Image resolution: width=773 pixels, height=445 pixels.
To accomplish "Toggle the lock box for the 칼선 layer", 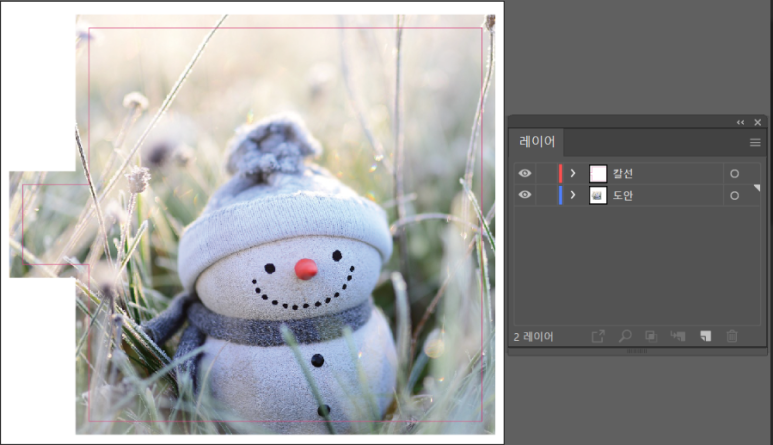I will [546, 173].
